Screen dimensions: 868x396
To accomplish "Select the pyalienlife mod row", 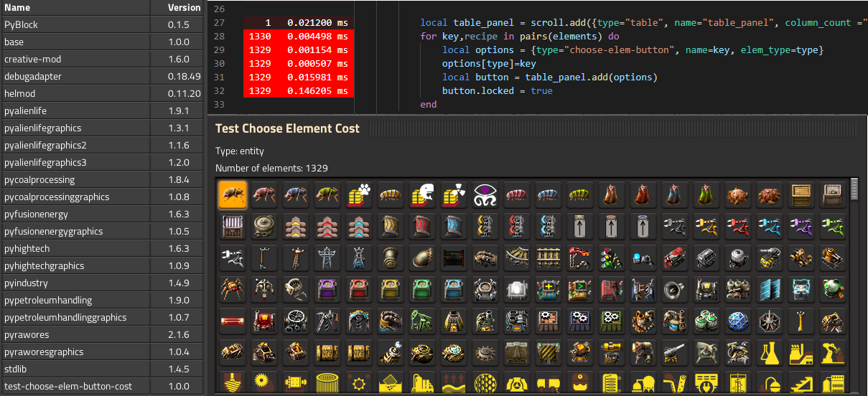I will (102, 110).
